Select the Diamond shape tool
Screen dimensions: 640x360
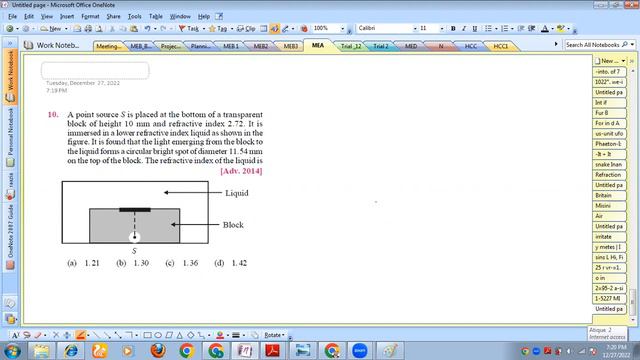(x=190, y=335)
